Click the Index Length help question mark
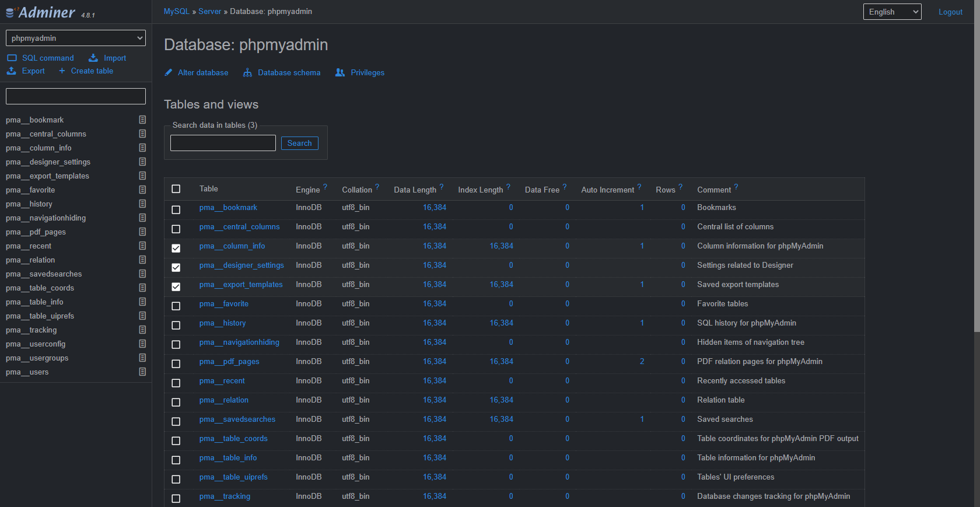Image resolution: width=980 pixels, height=507 pixels. tap(508, 187)
